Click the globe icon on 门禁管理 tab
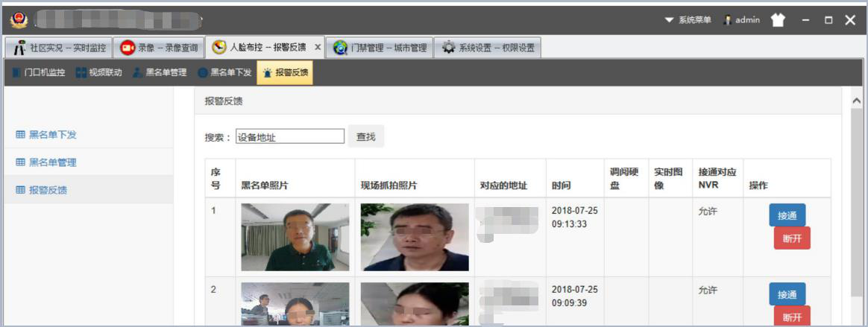Viewport: 868px width, 327px height. pyautogui.click(x=340, y=48)
